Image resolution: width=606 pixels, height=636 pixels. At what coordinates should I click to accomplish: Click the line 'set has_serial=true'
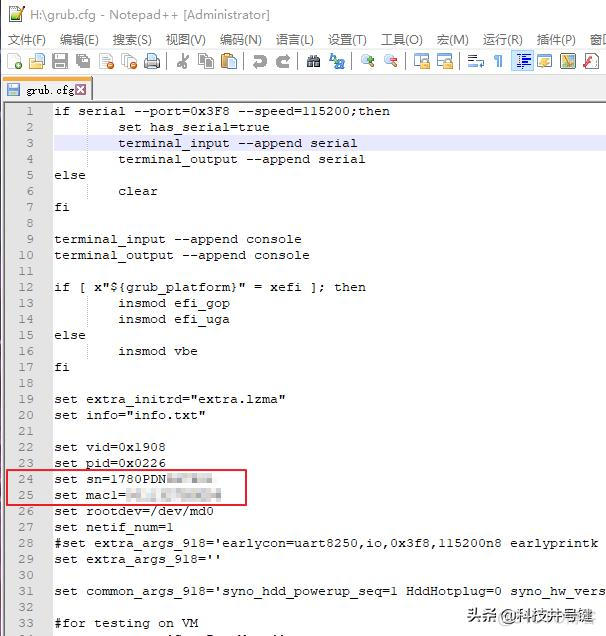(194, 127)
